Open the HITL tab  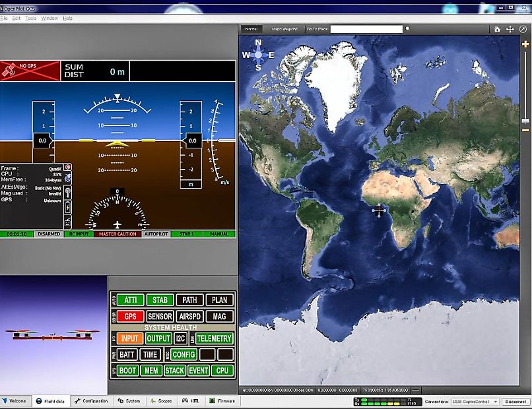[x=191, y=401]
